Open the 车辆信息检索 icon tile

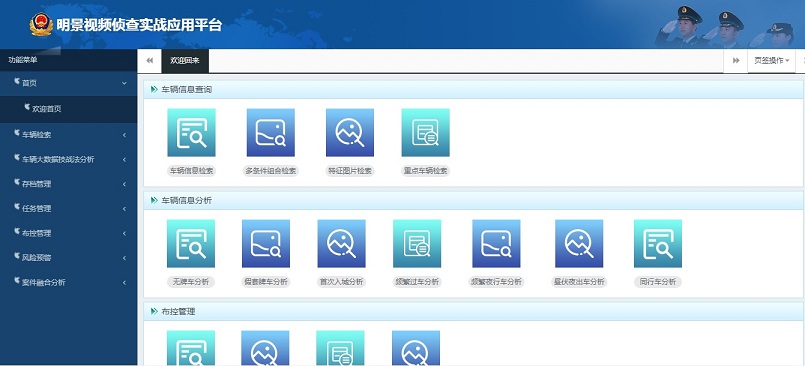[x=191, y=132]
